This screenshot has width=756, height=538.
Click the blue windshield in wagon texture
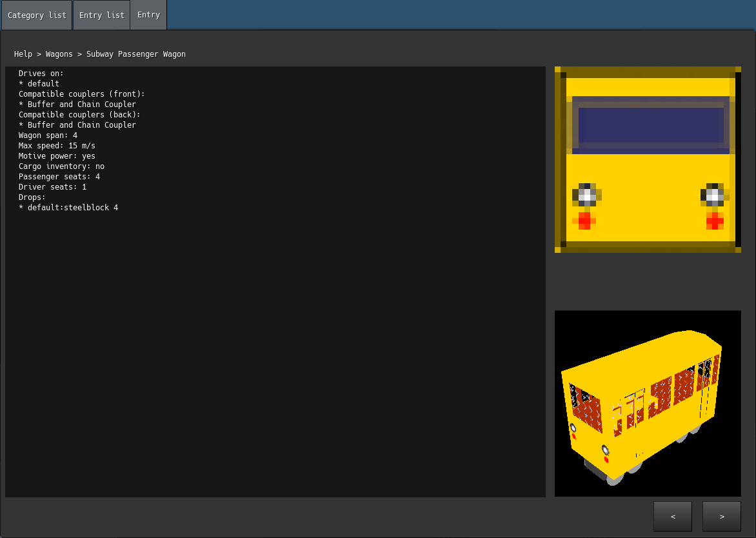click(650, 125)
